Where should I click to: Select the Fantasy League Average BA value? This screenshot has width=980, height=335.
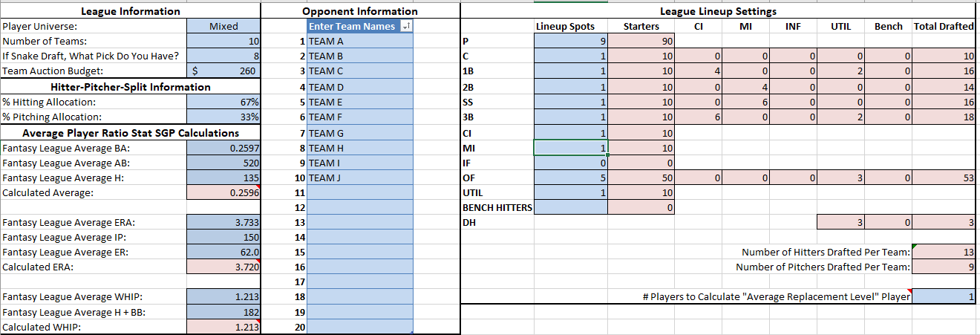(x=223, y=148)
